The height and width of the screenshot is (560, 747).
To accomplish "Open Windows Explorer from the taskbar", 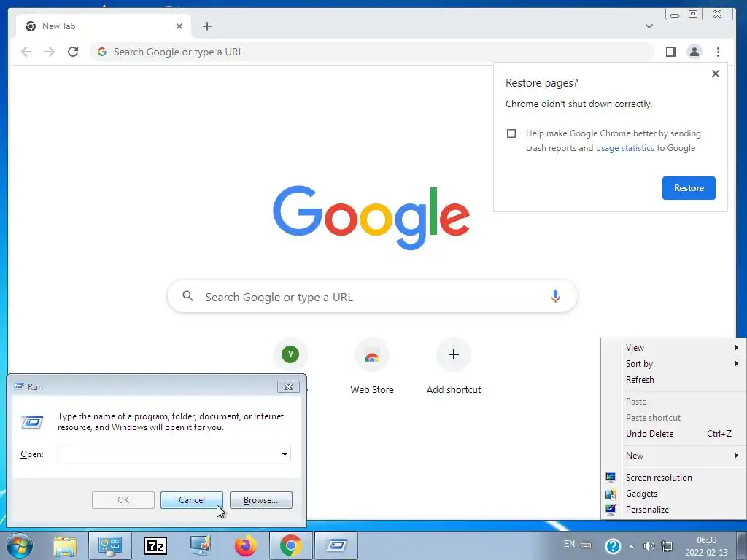I will (65, 545).
